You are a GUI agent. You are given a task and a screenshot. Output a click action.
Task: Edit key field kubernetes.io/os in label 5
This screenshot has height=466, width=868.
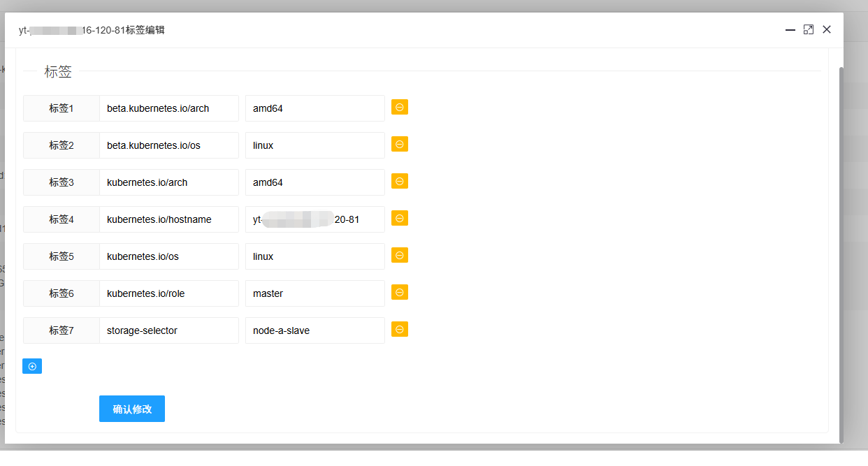pyautogui.click(x=169, y=256)
